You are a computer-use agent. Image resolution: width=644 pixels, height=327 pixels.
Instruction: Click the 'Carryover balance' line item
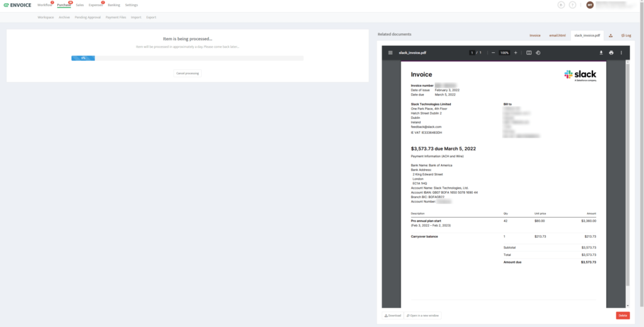425,236
